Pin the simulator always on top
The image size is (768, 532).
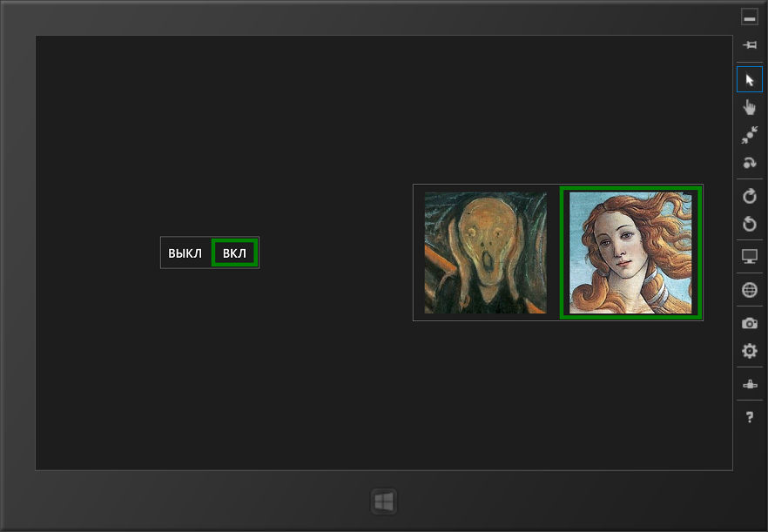[749, 45]
